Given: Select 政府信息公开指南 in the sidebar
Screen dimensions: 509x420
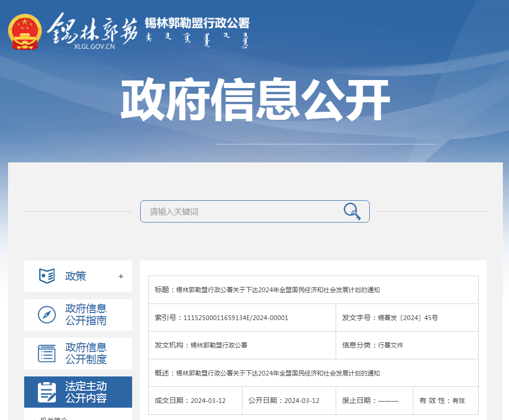Looking at the screenshot, I should 86,314.
